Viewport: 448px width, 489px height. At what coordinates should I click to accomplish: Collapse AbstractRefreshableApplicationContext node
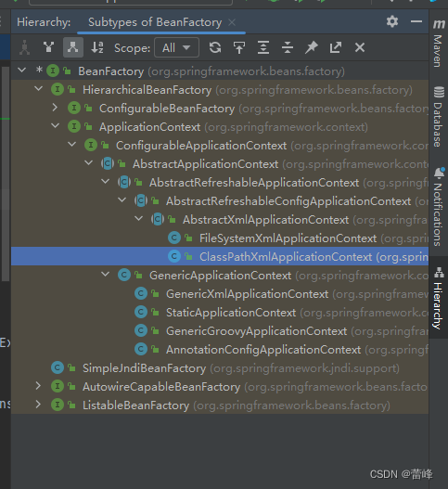click(x=106, y=182)
